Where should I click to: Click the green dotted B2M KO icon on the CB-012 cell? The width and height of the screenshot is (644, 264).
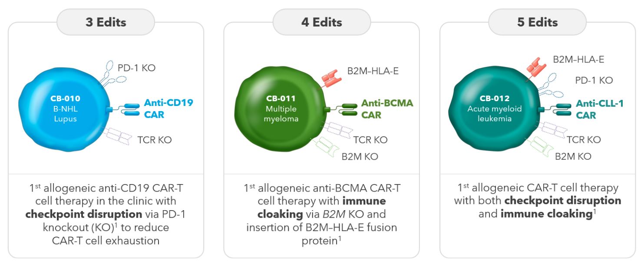542,146
